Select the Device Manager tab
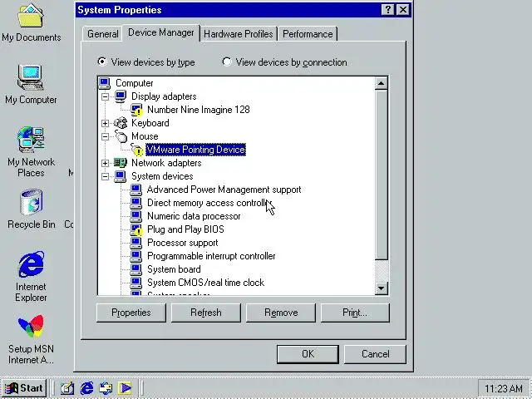 coord(160,33)
